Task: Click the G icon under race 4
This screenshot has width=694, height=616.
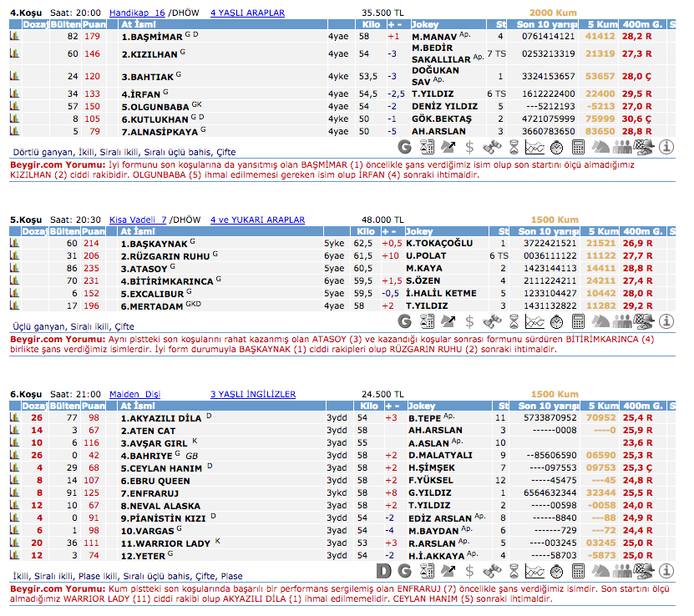Action: pos(405,147)
